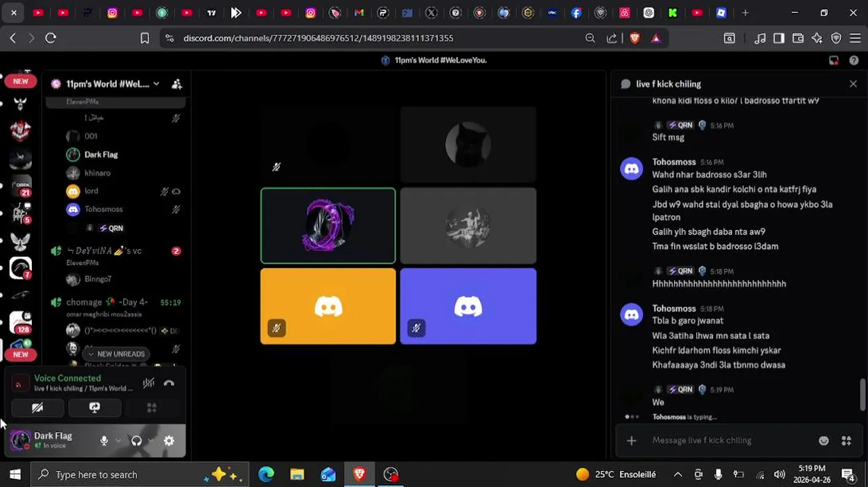Open Discord Help question mark icon
868x487 pixels.
[x=853, y=60]
